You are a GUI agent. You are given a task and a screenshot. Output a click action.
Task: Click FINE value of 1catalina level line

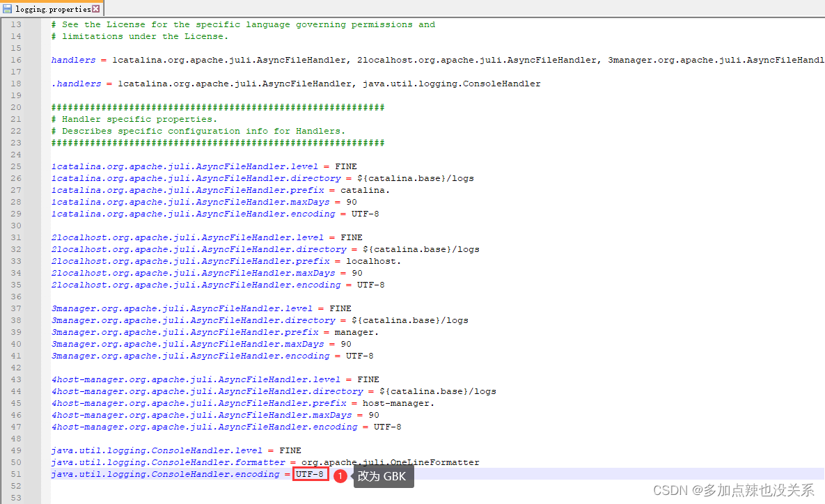pyautogui.click(x=346, y=166)
